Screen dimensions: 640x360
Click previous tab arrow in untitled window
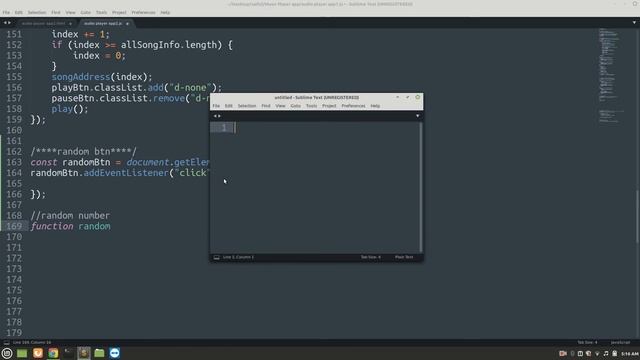(x=215, y=116)
